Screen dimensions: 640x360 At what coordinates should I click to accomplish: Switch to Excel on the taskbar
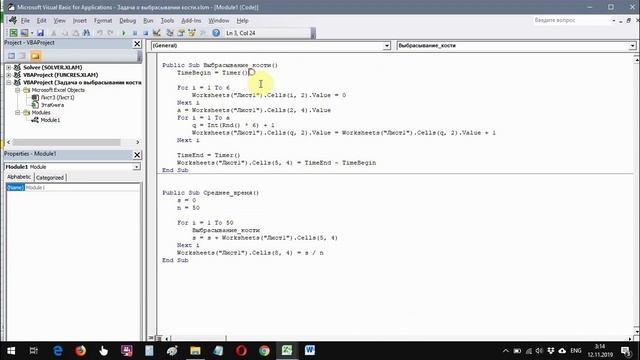coord(287,351)
